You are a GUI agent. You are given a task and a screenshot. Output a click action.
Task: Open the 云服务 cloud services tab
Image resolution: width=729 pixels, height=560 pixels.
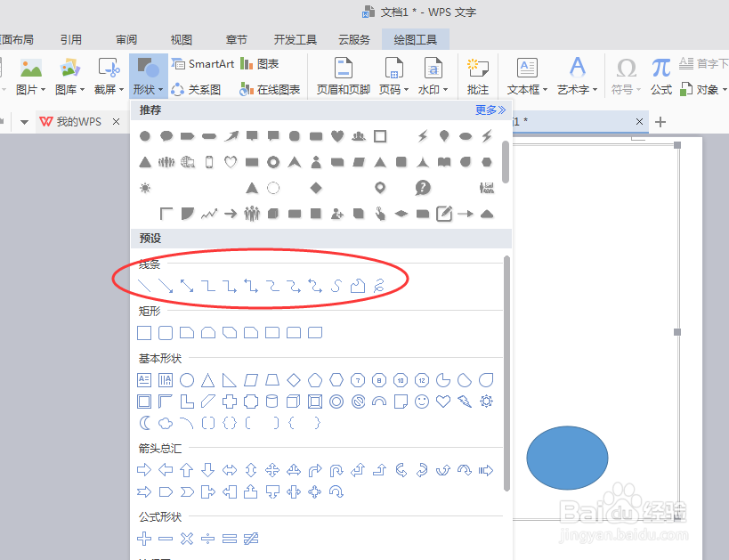coord(353,39)
